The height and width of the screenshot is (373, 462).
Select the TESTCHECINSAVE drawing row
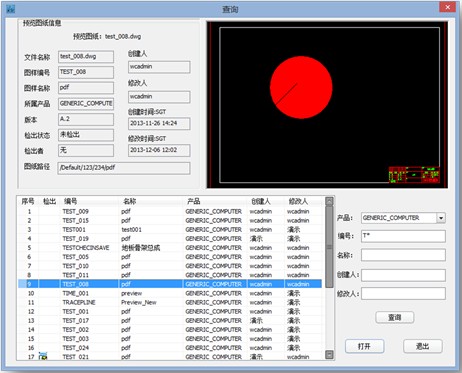coord(170,248)
